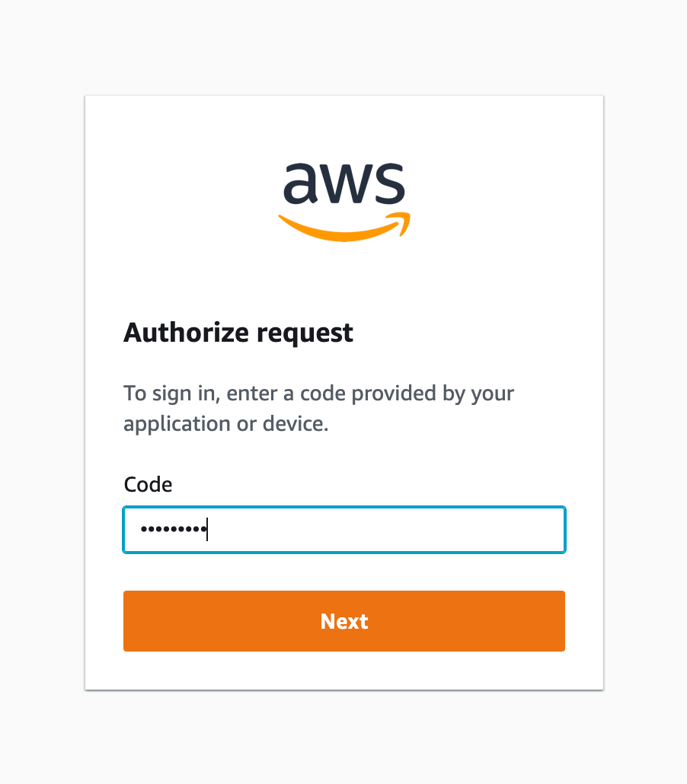The image size is (687, 784).
Task: Click the word "request" in the heading
Action: [305, 334]
